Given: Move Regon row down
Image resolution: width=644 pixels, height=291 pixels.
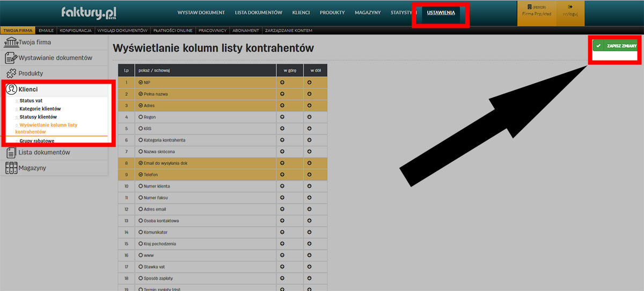Looking at the screenshot, I should pos(310,117).
